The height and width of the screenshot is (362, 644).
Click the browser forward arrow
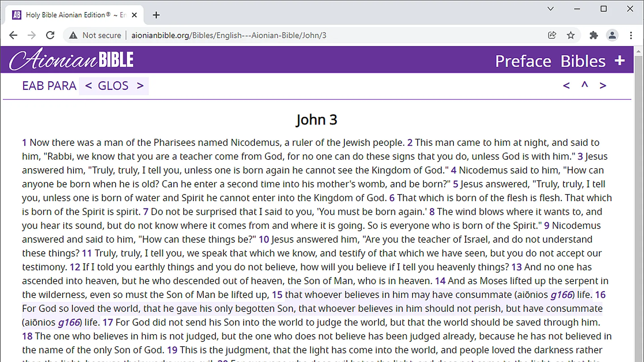pos(32,35)
